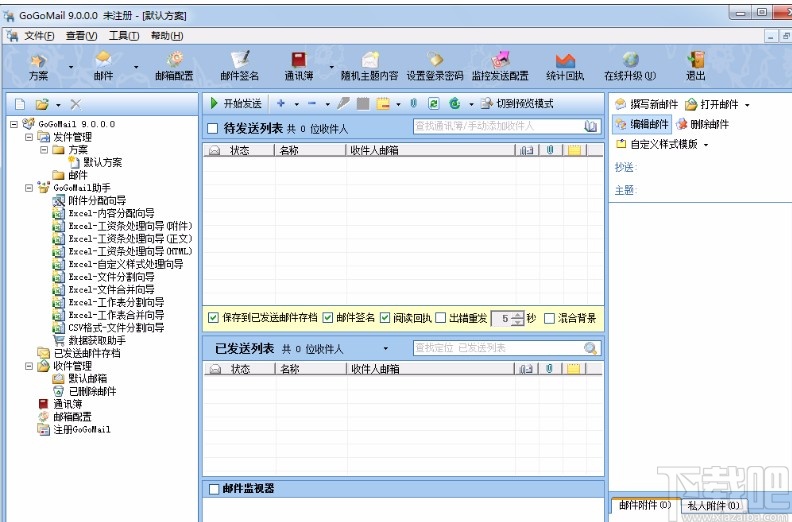This screenshot has width=792, height=522.
Task: Toggle the 阅读回执 checkbox
Action: (385, 318)
